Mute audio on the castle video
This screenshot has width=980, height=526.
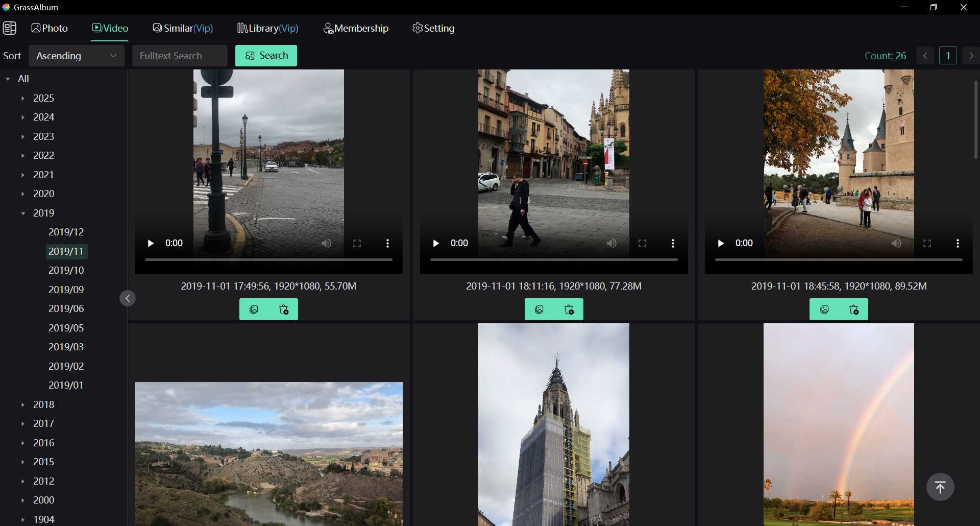897,244
